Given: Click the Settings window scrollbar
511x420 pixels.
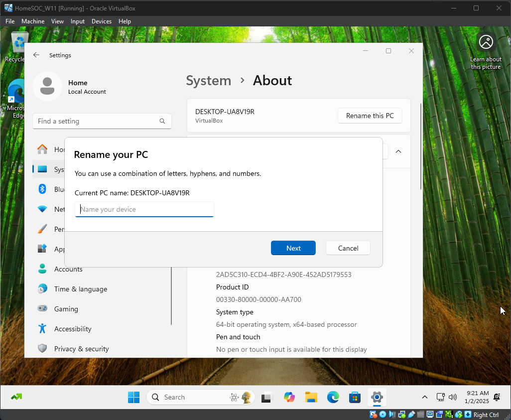Looking at the screenshot, I should point(421,144).
